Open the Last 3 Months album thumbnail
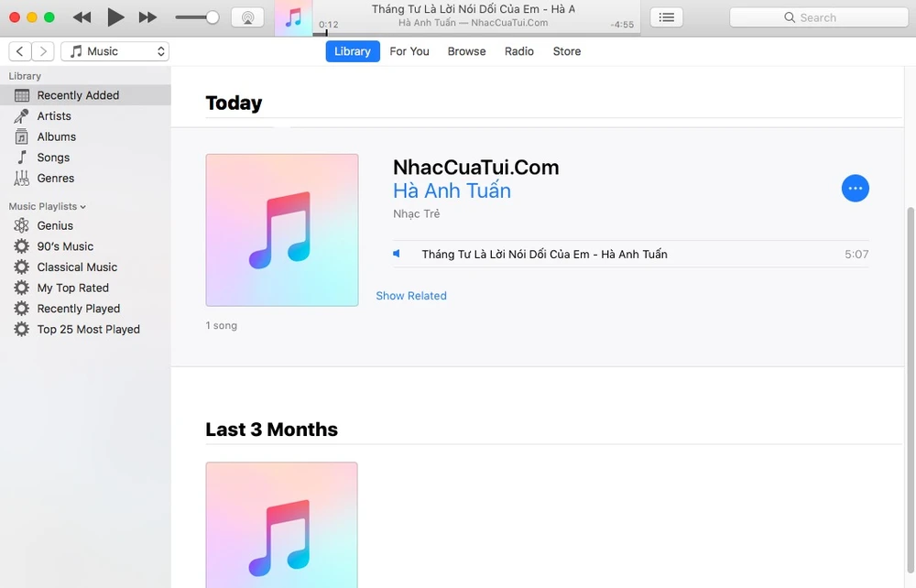The width and height of the screenshot is (916, 588). [x=281, y=524]
